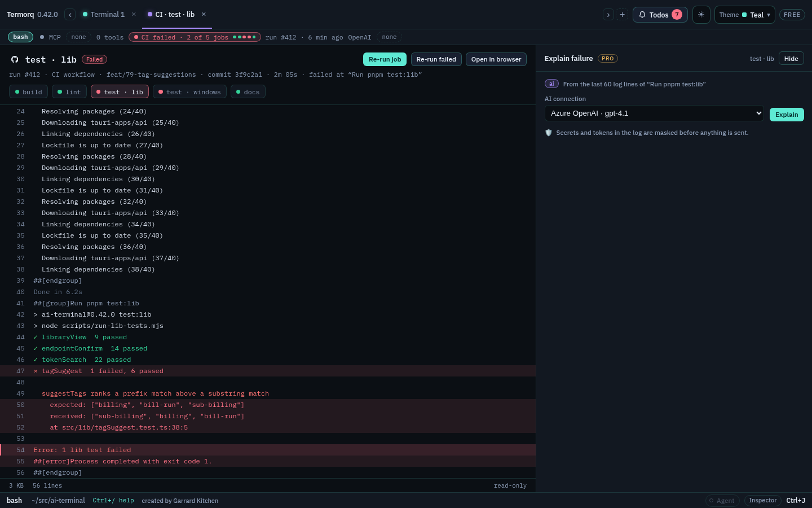Toggle the Agent mode button

tap(722, 501)
